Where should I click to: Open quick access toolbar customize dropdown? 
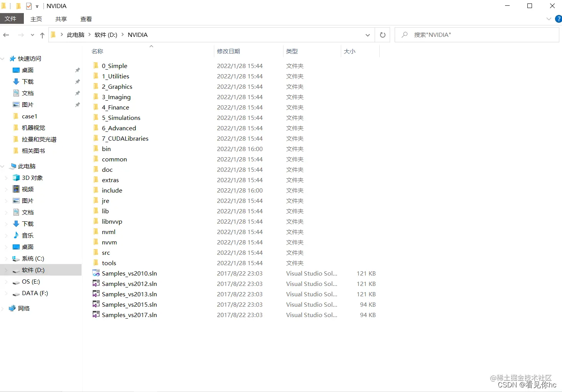point(37,7)
